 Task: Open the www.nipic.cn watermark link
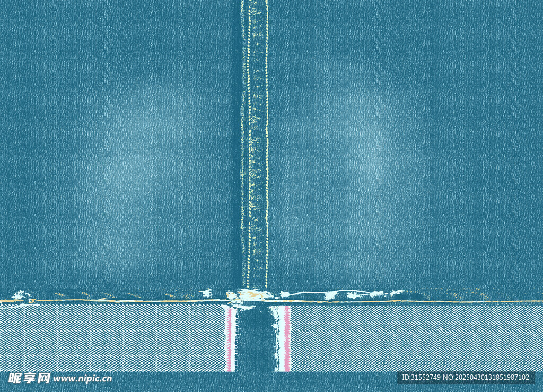pos(83,379)
